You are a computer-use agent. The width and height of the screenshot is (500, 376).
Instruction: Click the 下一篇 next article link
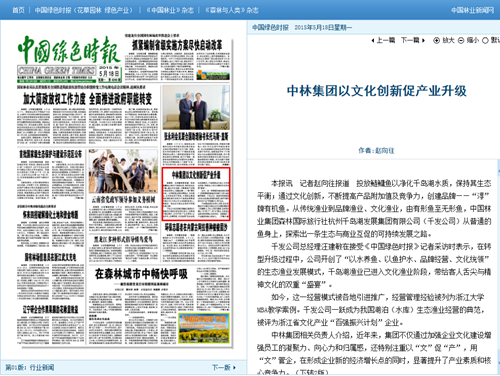[x=410, y=40]
